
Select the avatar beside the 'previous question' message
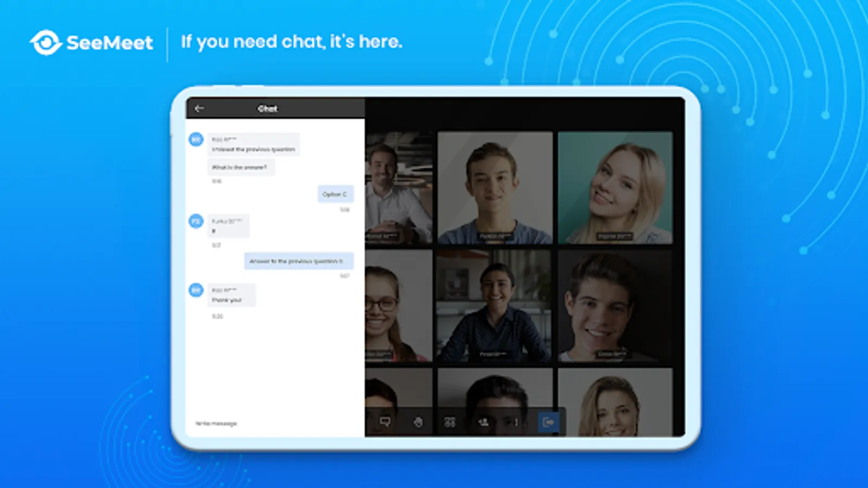click(196, 139)
